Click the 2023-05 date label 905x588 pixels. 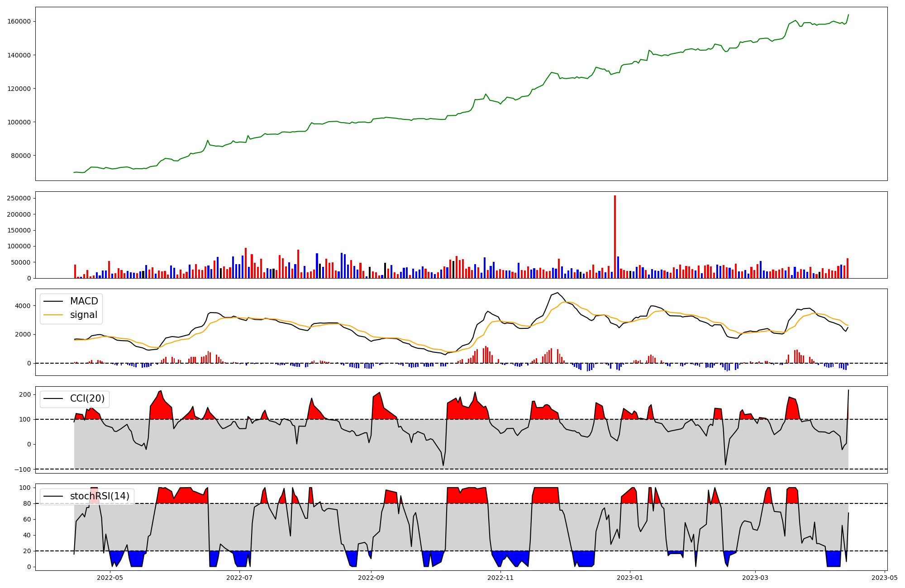(x=885, y=577)
